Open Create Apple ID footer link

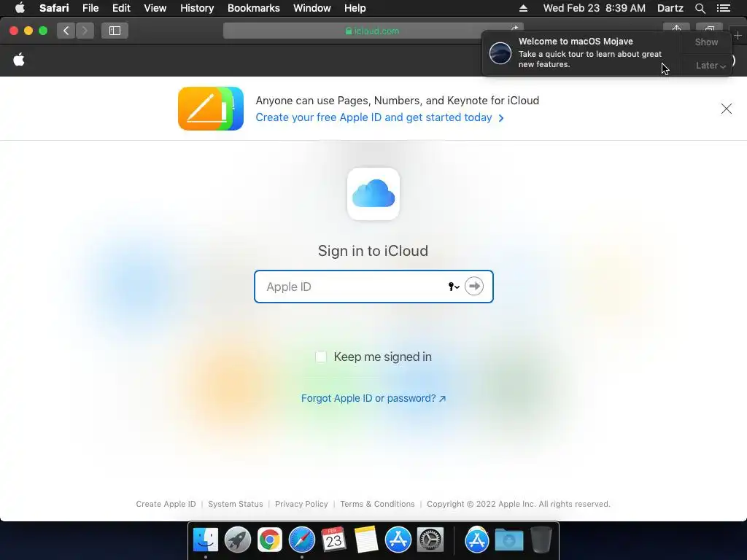166,504
